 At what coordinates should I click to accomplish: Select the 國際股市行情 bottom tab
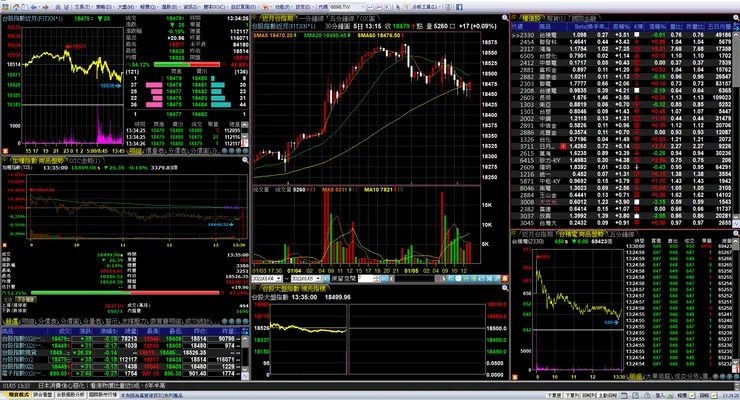pos(102,395)
